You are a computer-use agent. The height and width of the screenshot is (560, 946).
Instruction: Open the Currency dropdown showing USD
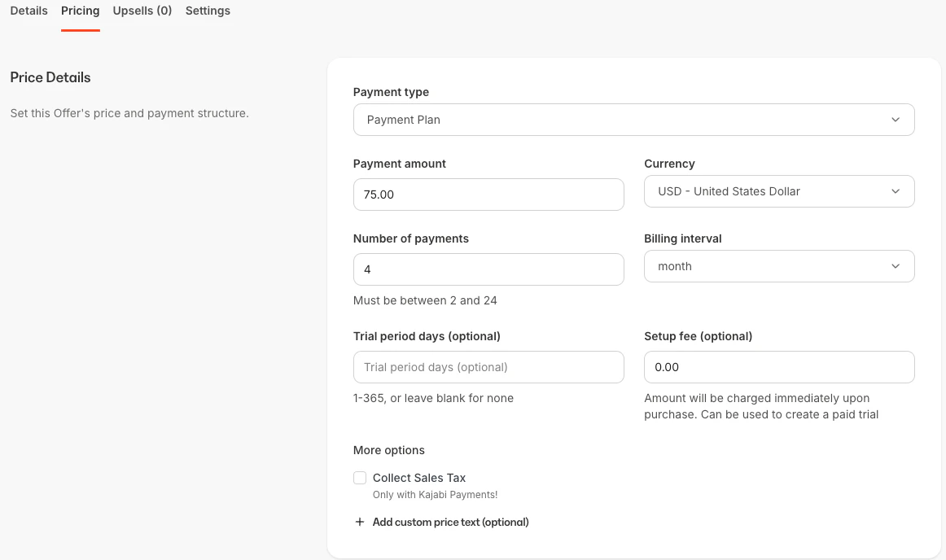click(x=778, y=191)
